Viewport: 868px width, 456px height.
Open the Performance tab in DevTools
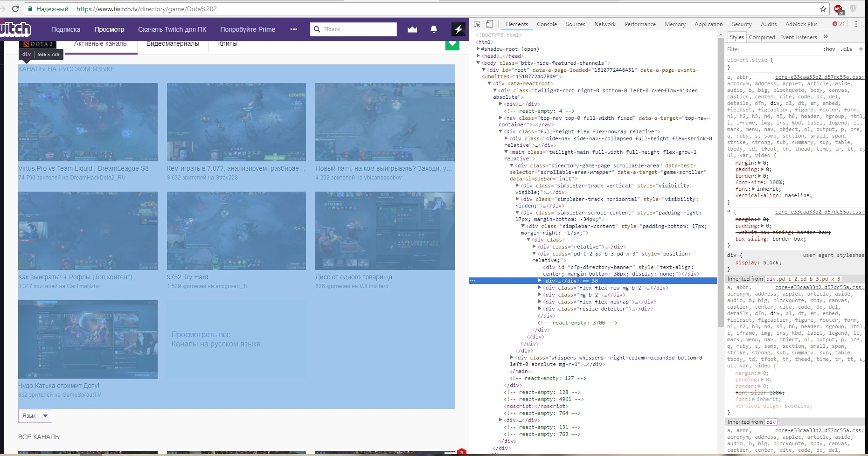[x=640, y=24]
